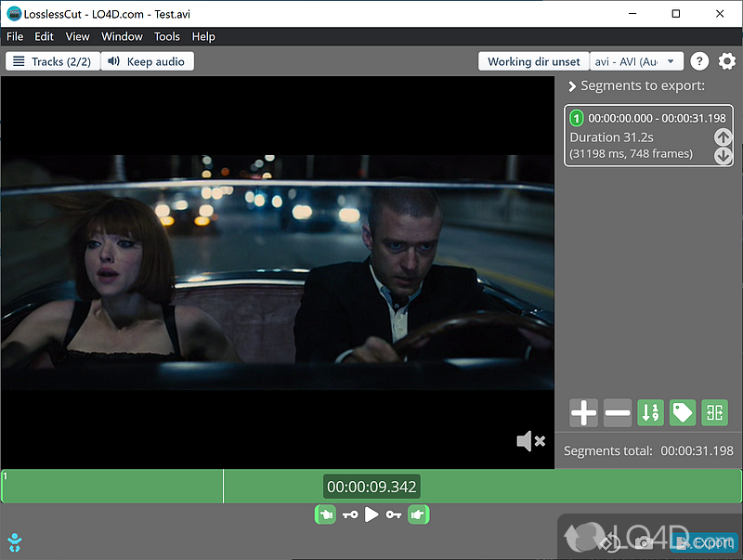Viewport: 743px width, 560px height.
Task: Jump to previous keyframe key icon
Action: click(349, 514)
